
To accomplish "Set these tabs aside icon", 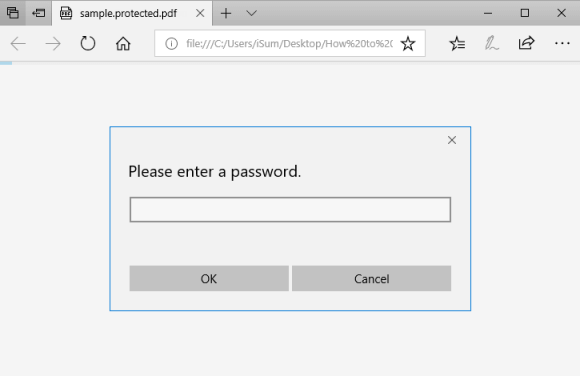I will click(x=38, y=13).
